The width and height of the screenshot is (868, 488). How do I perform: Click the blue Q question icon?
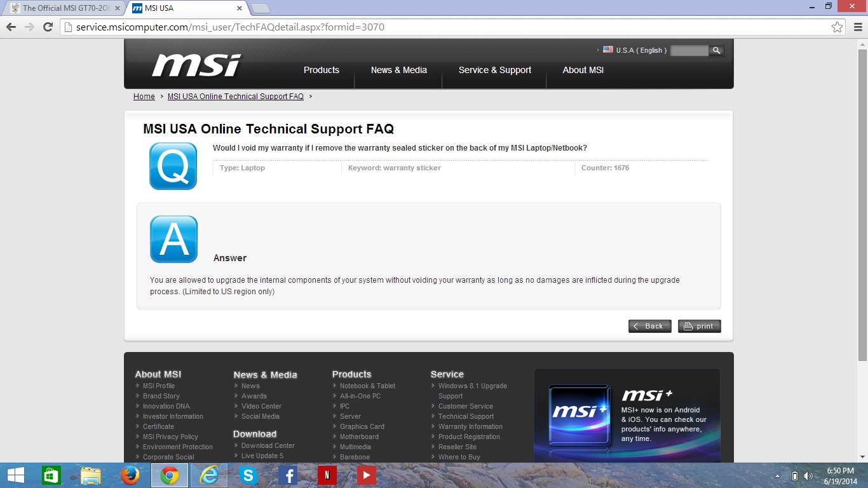click(x=173, y=166)
